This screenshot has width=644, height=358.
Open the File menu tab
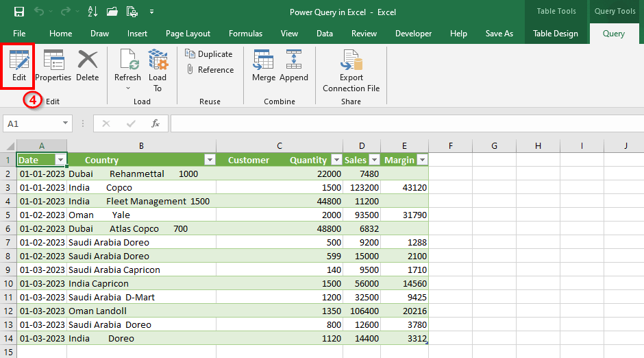point(19,34)
